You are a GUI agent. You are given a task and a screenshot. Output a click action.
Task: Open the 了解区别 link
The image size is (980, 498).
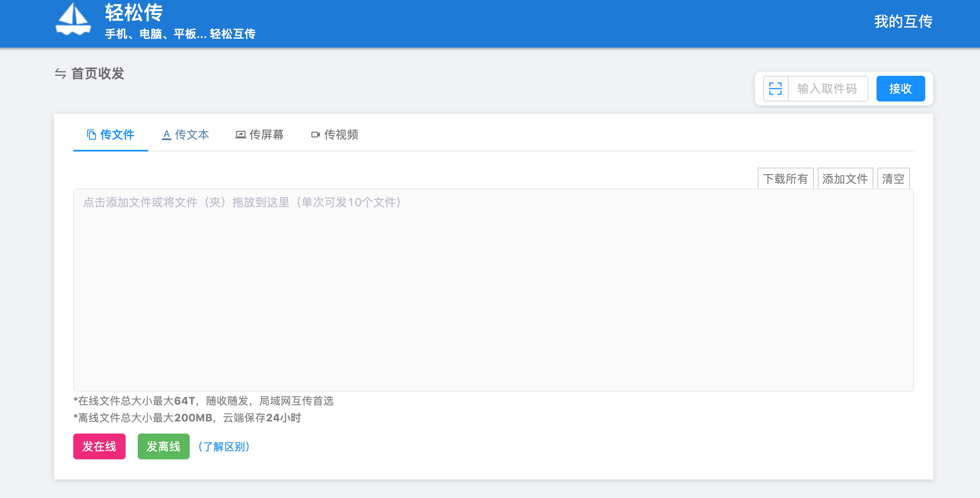[224, 446]
